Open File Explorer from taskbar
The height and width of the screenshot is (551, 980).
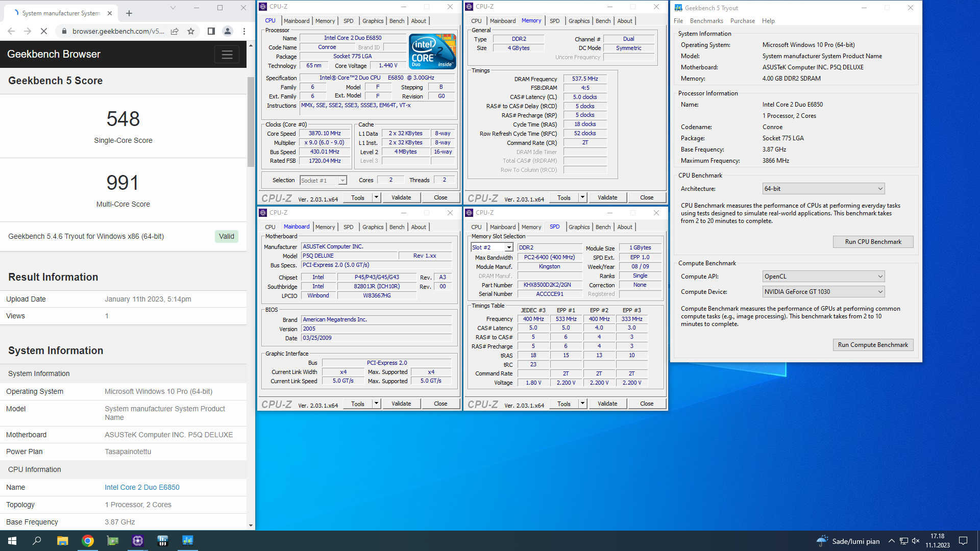[x=62, y=541]
